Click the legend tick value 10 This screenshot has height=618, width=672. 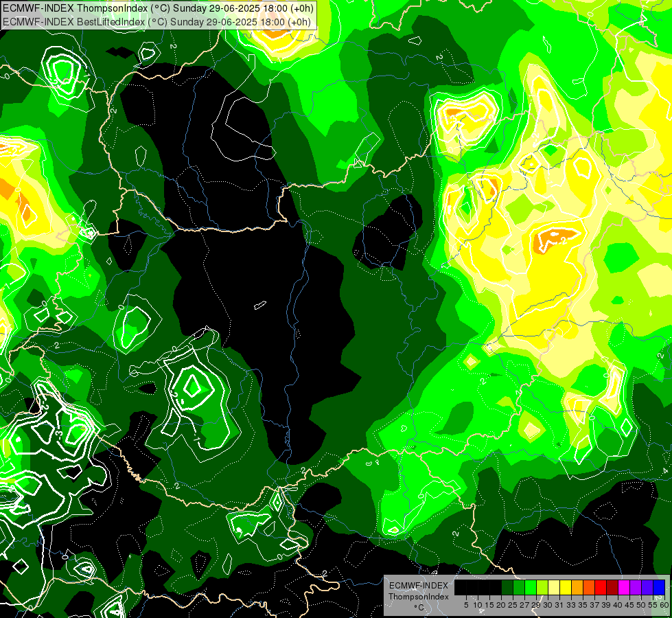tap(478, 605)
